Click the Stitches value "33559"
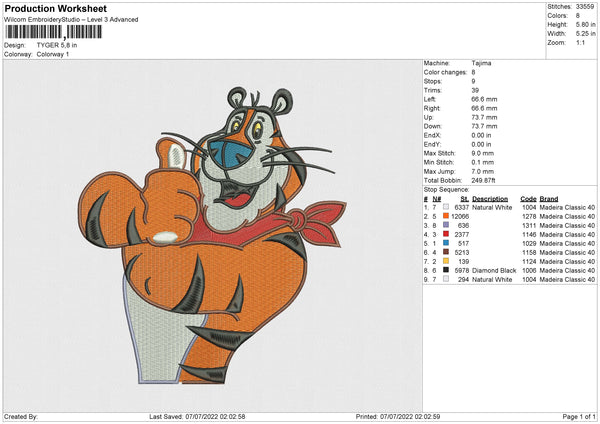This screenshot has width=600, height=424. click(585, 7)
